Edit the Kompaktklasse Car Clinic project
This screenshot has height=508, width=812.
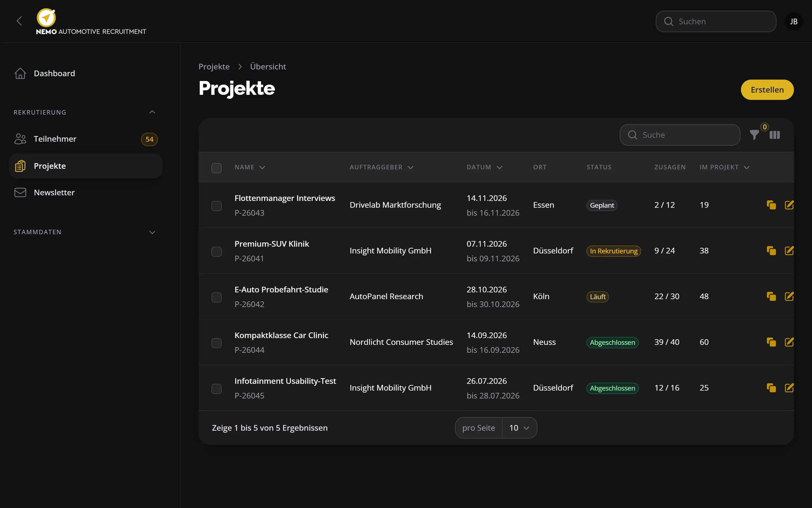click(789, 342)
